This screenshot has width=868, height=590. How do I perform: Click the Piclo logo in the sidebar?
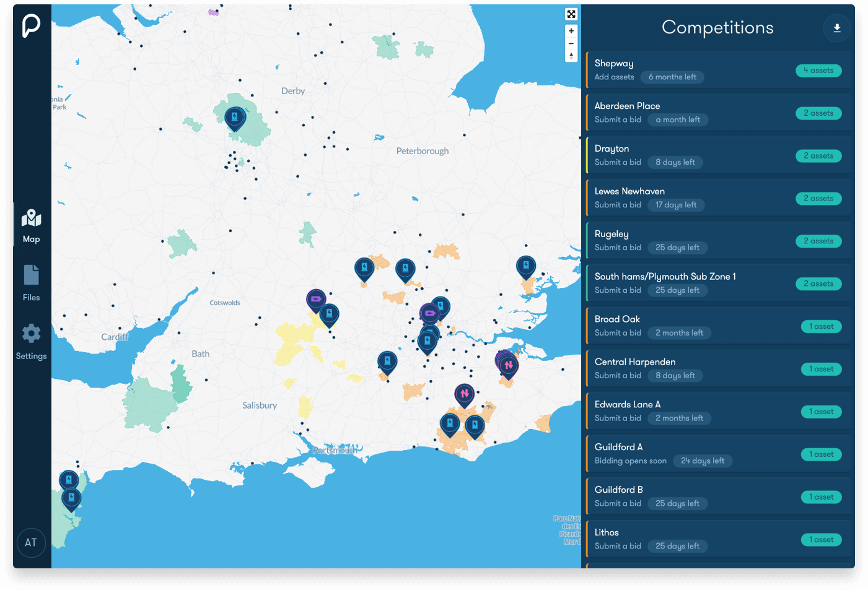[x=31, y=26]
